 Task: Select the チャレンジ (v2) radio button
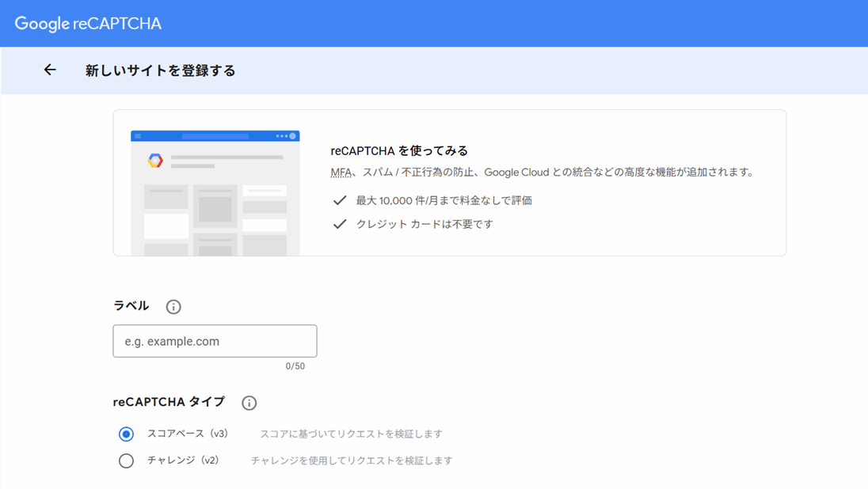[x=126, y=461]
